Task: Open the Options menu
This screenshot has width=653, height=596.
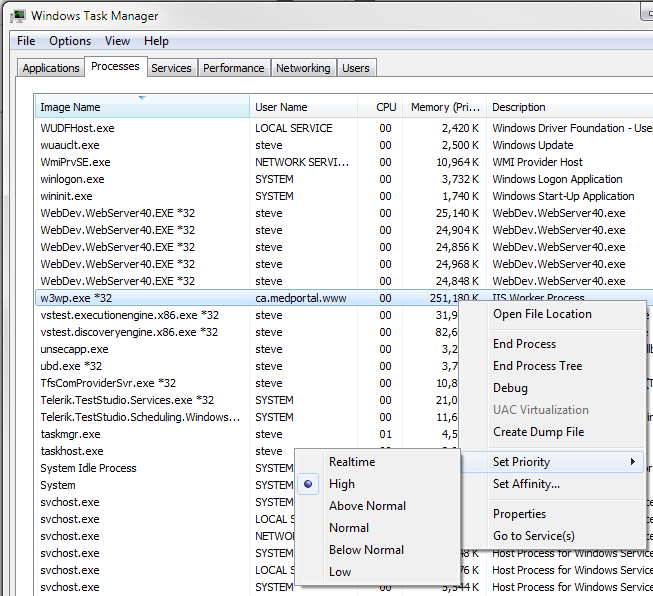Action: 70,41
